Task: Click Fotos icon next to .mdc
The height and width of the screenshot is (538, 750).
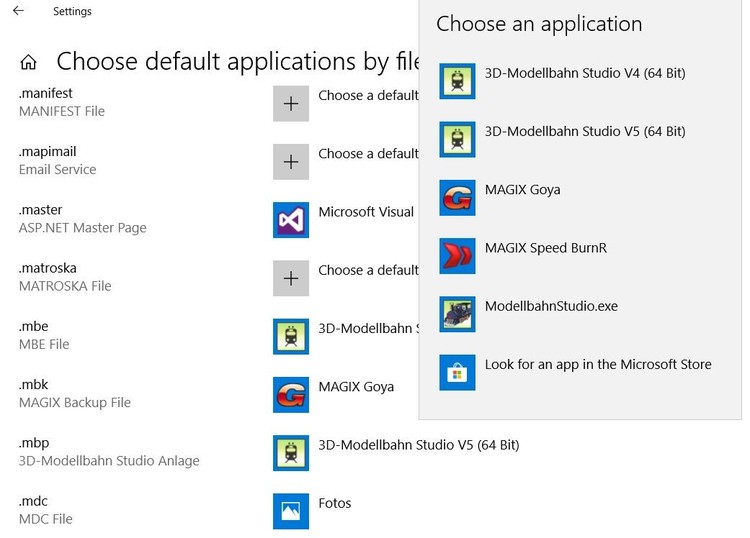Action: [291, 511]
